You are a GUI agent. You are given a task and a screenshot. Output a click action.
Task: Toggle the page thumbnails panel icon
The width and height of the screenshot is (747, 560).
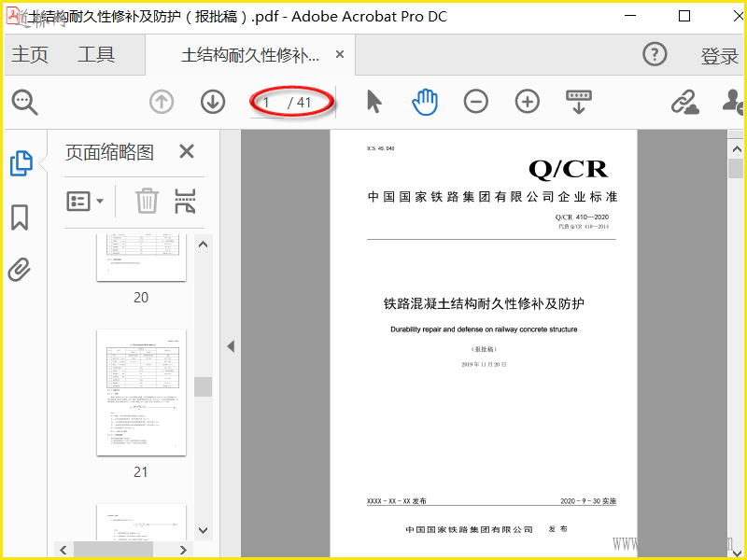tap(21, 163)
